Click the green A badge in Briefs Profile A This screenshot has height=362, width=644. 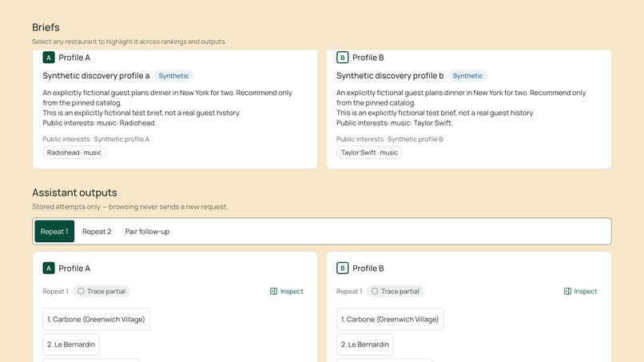[49, 58]
